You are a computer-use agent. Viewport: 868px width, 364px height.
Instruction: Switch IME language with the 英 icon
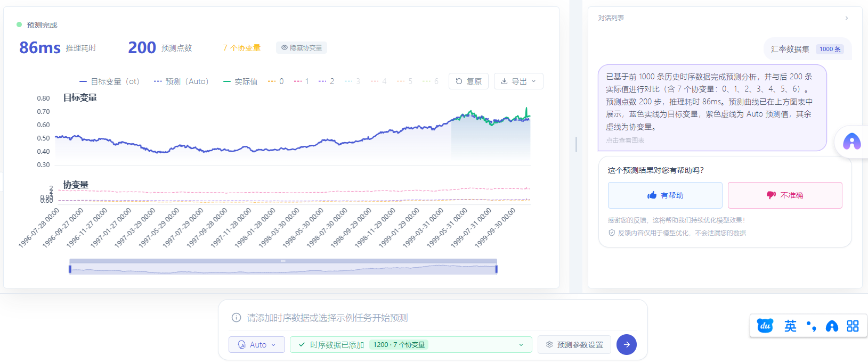point(790,326)
